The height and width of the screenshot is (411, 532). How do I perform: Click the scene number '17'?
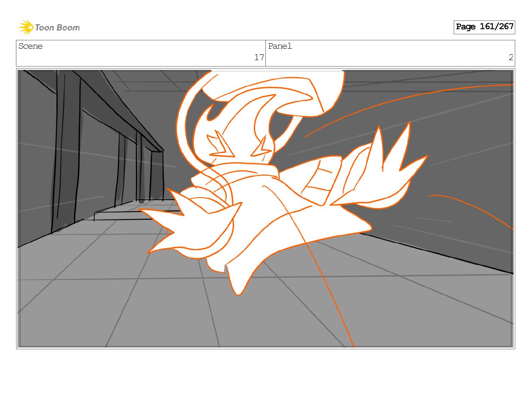pyautogui.click(x=259, y=57)
